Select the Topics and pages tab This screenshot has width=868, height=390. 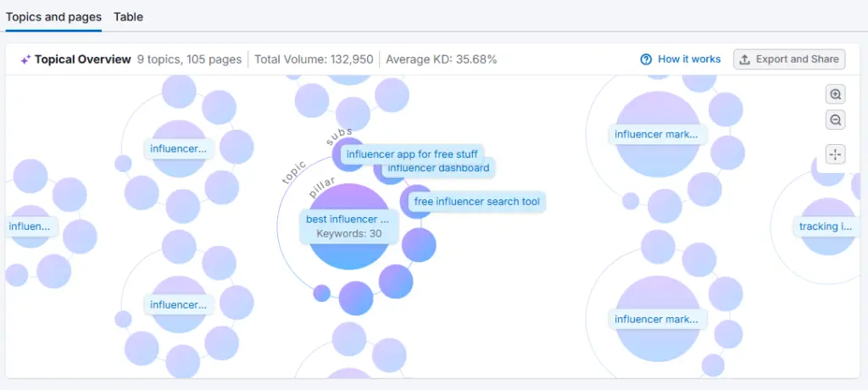coord(53,17)
